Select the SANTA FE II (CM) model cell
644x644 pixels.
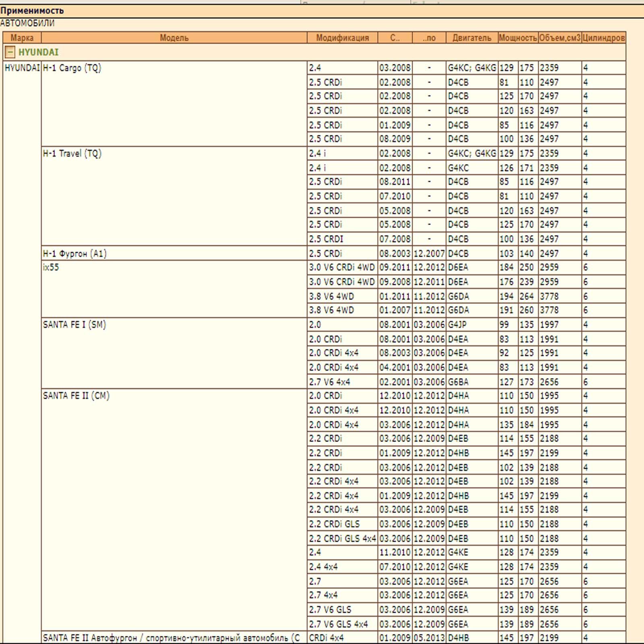tap(76, 396)
